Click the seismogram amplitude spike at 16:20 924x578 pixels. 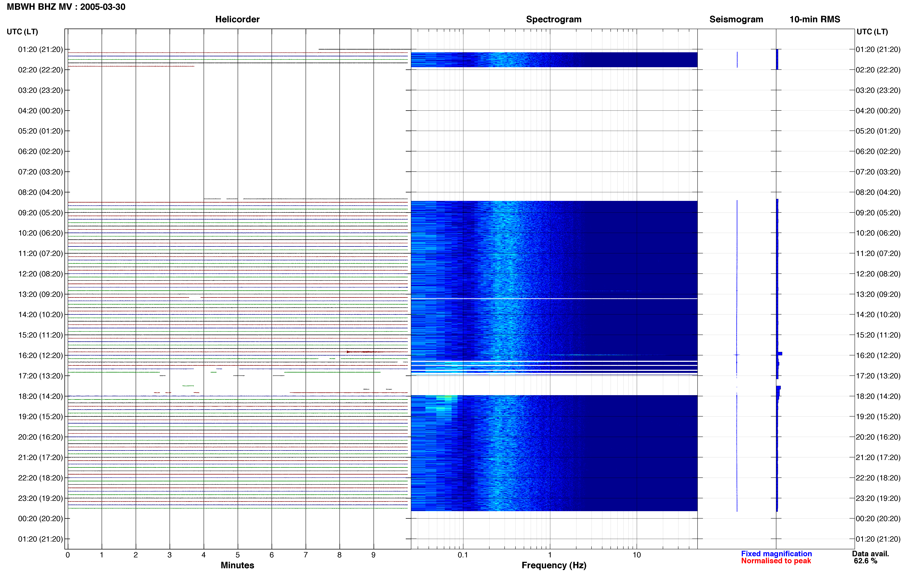[737, 355]
